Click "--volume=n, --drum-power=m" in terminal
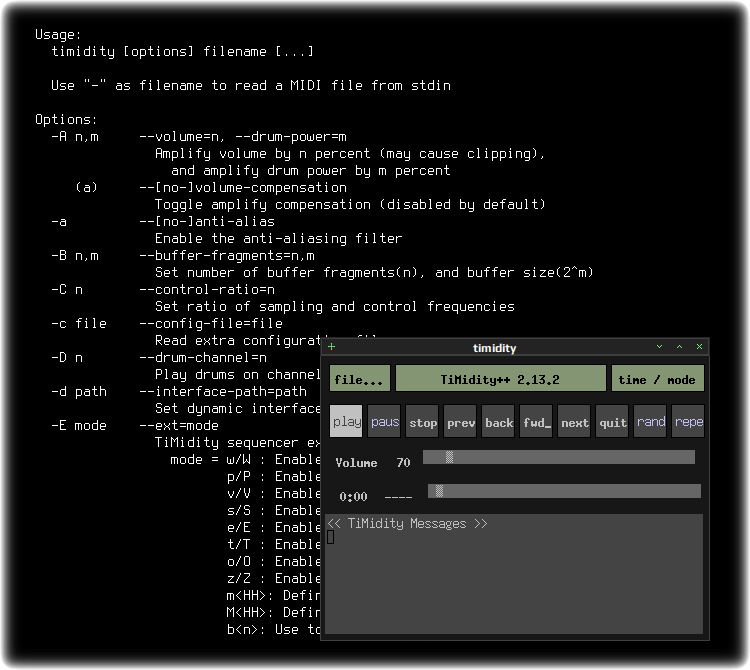Viewport: 750px width, 670px height. (243, 137)
